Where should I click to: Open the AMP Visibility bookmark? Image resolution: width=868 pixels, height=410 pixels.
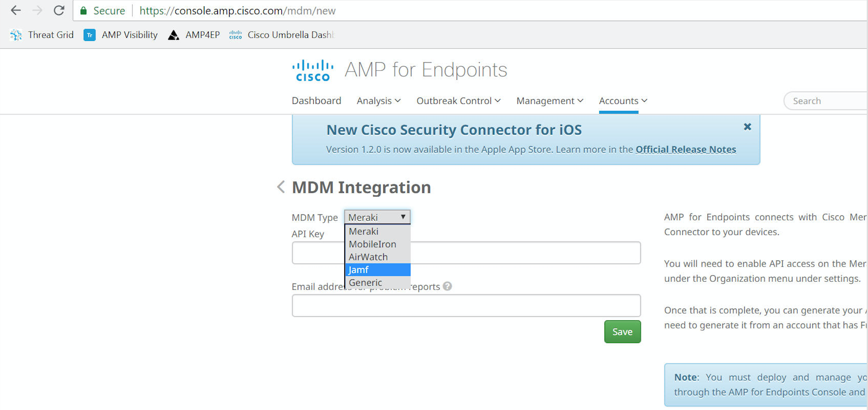pyautogui.click(x=121, y=35)
